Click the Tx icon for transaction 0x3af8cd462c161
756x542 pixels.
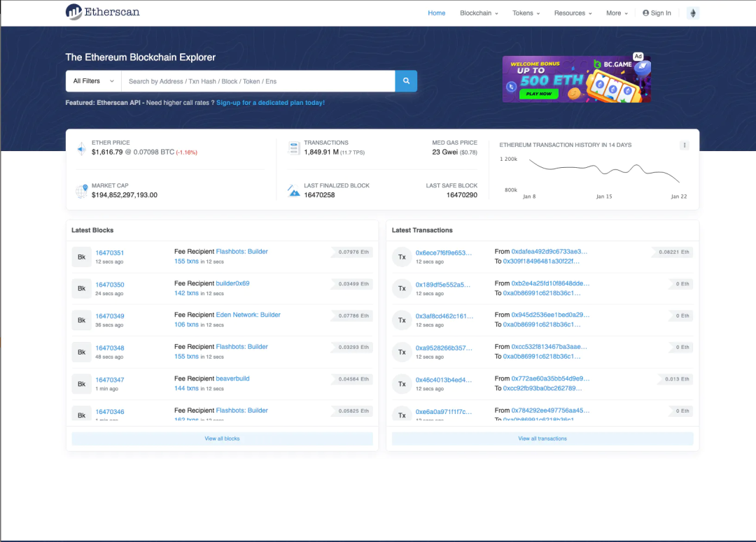[x=402, y=320]
